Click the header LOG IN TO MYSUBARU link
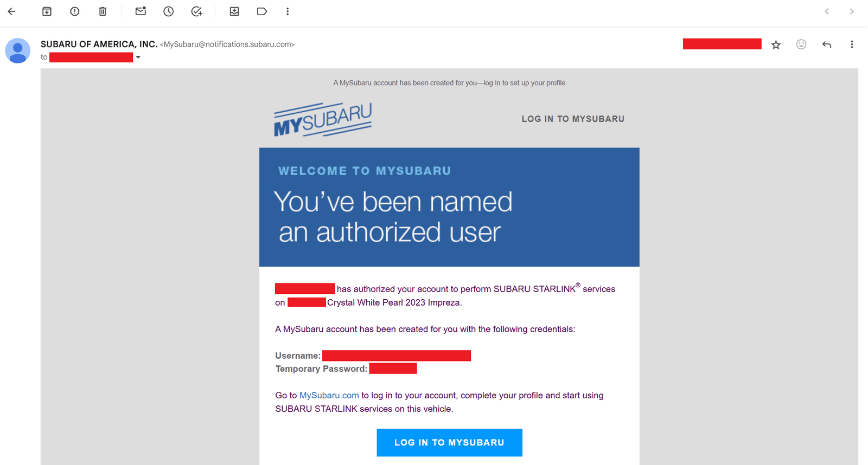This screenshot has height=465, width=868. point(573,119)
